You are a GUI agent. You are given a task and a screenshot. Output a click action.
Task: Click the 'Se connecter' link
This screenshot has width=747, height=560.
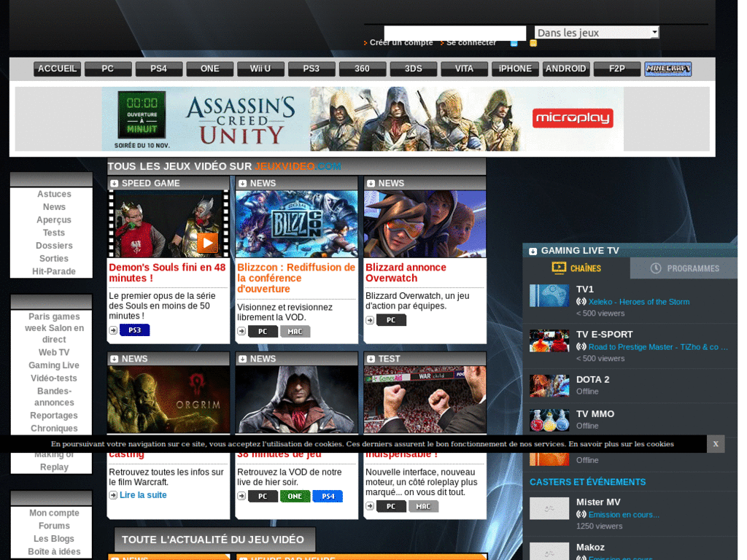pos(471,42)
